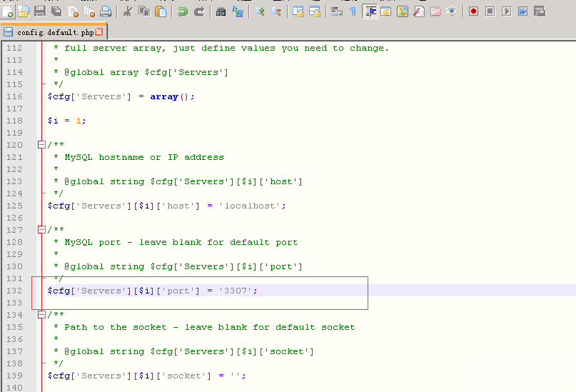Toggle show all characters pilcrow icon
This screenshot has width=576, height=392.
coord(353,11)
